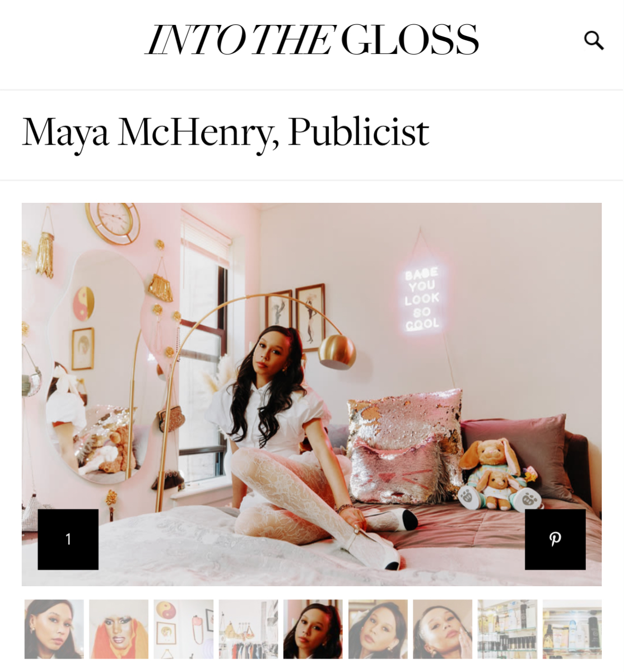This screenshot has width=624, height=672.
Task: Select the first thumbnail face close-up
Action: [54, 629]
